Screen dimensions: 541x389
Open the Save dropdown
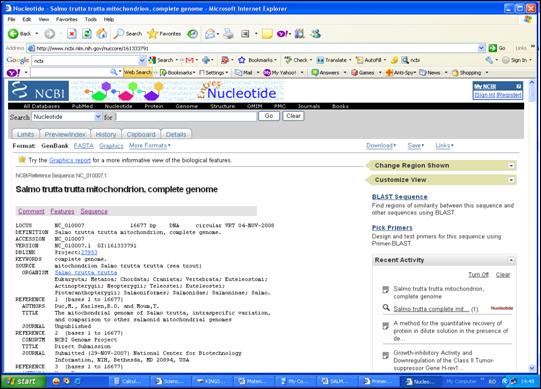[x=416, y=146]
